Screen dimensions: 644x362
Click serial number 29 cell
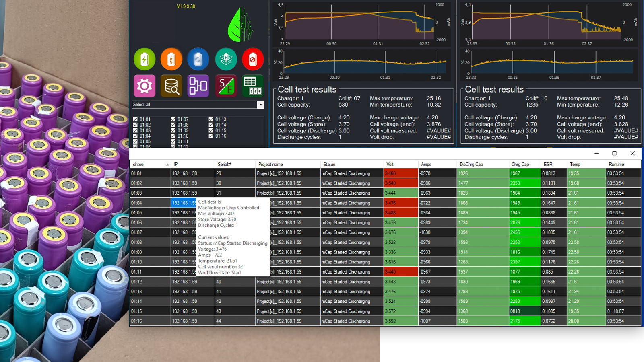click(235, 173)
